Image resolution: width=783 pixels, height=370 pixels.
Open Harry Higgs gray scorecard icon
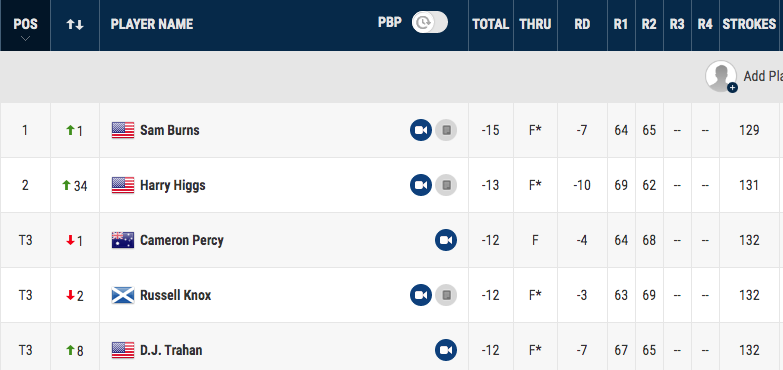(446, 185)
